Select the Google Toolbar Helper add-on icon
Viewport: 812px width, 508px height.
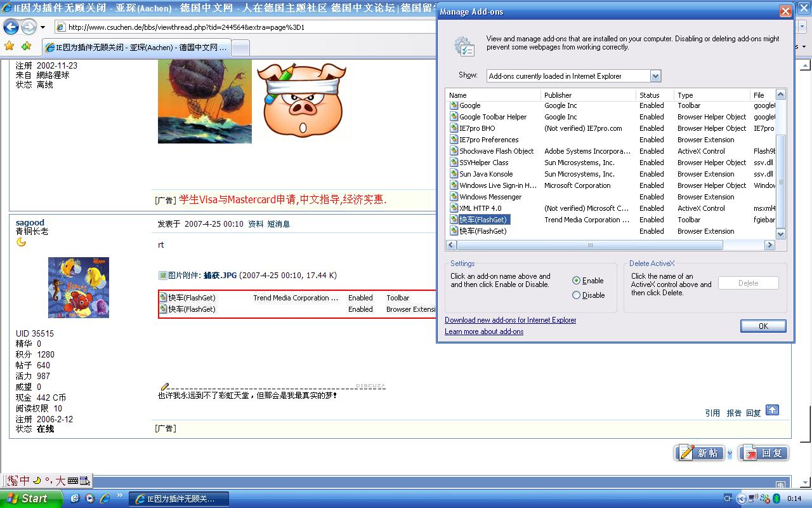(454, 117)
